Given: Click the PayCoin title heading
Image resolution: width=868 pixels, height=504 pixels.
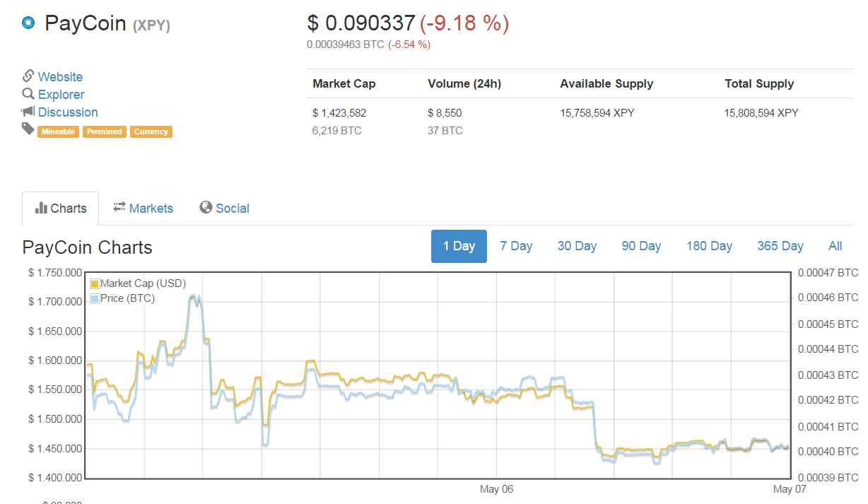Looking at the screenshot, I should pyautogui.click(x=86, y=23).
